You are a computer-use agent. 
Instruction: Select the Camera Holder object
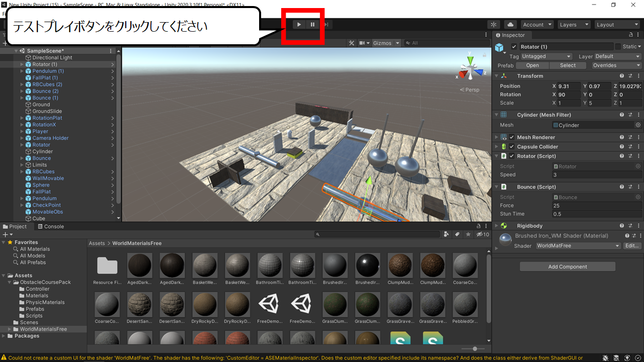(x=50, y=138)
